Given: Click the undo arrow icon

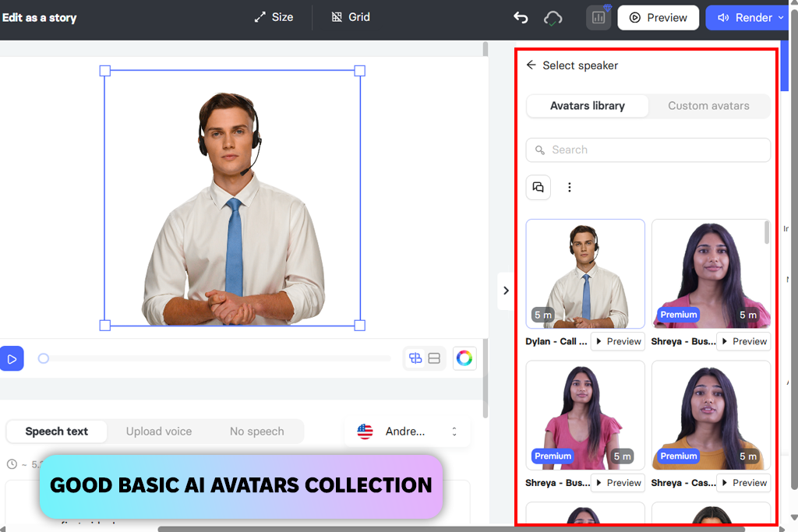Looking at the screenshot, I should [x=520, y=18].
